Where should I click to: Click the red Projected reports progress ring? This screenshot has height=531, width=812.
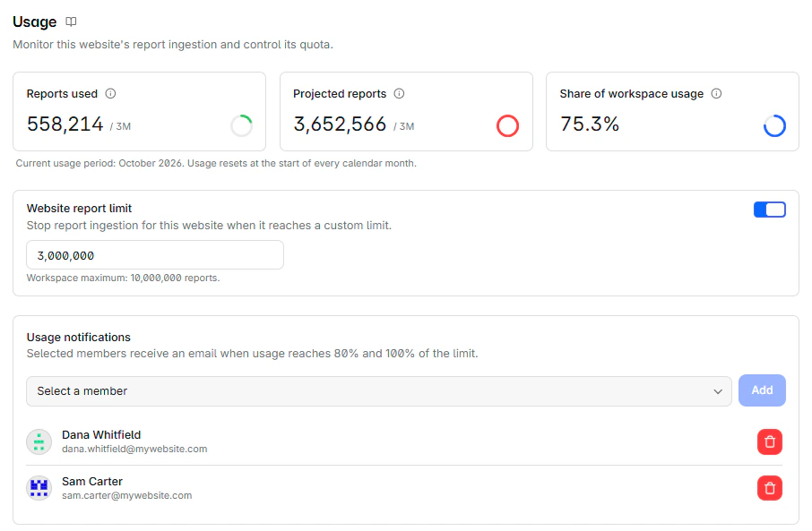click(x=507, y=125)
